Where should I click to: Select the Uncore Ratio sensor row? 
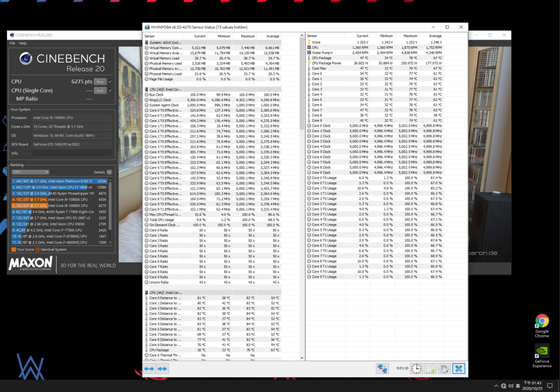click(212, 282)
